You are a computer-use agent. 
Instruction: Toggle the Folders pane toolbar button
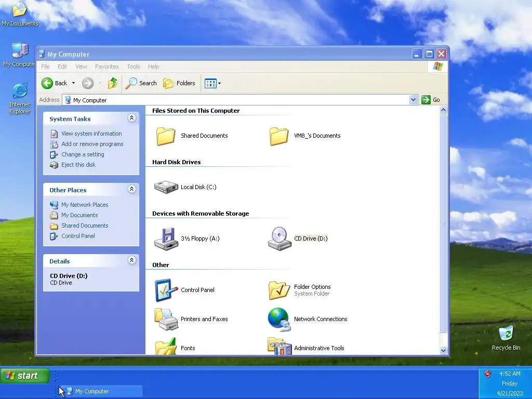[x=179, y=83]
